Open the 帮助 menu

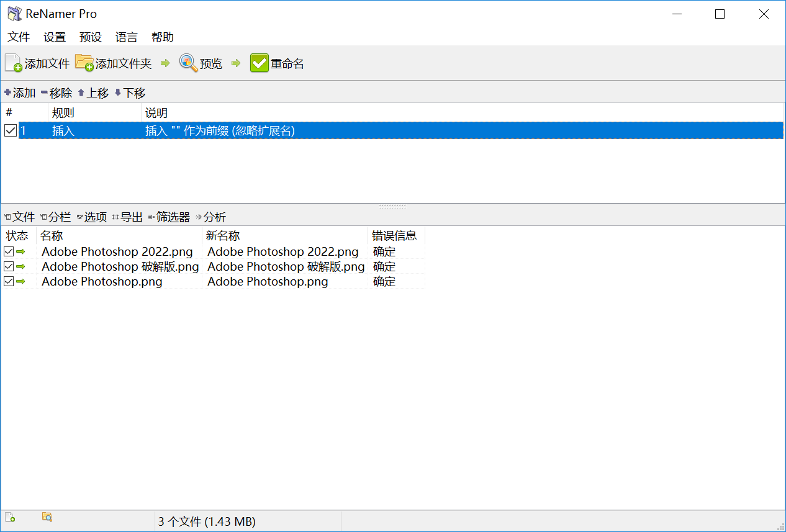163,37
